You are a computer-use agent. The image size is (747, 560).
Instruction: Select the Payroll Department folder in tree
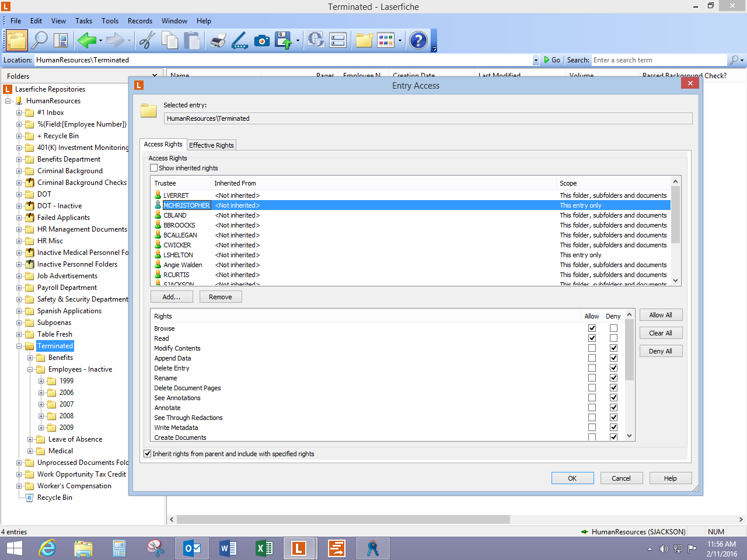coord(67,288)
